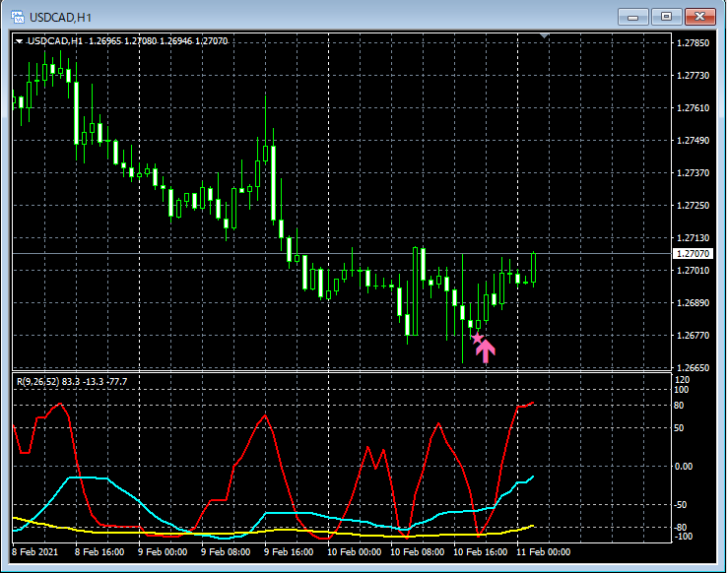Click the USDCAD chart window icon
The height and width of the screenshot is (573, 728).
pyautogui.click(x=18, y=17)
